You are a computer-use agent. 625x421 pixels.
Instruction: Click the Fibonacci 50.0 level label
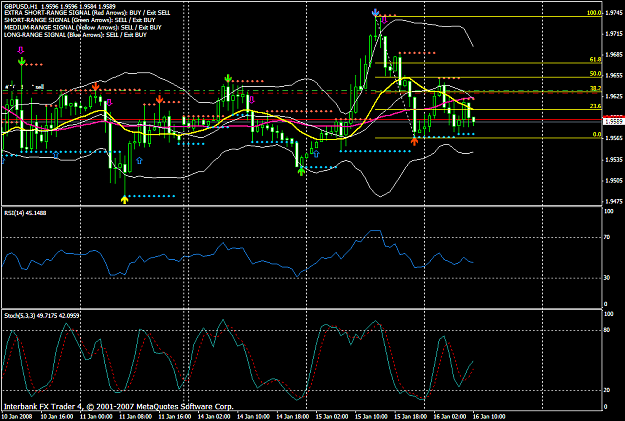596,74
